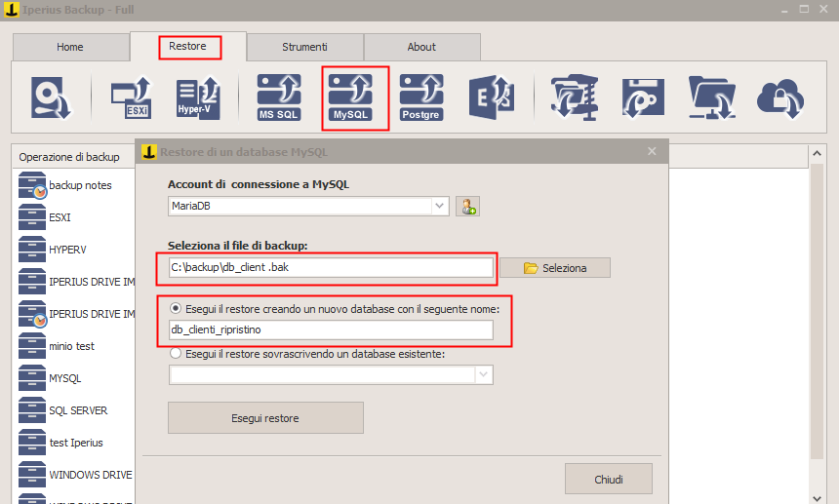Expand the MariaDB account dropdown
Image resolution: width=839 pixels, height=504 pixels.
(x=439, y=206)
